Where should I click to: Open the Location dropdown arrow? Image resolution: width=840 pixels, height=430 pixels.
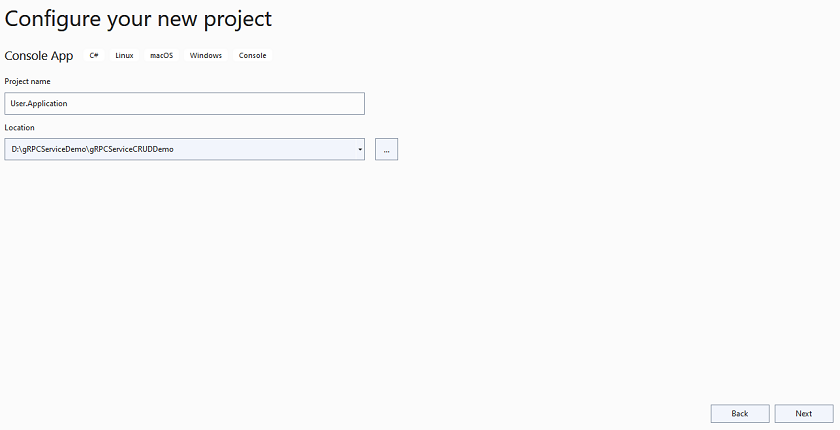click(x=360, y=149)
